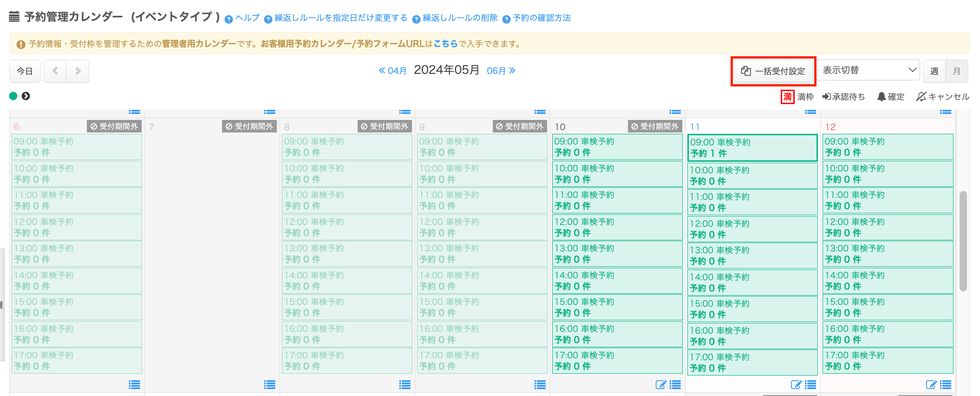The width and height of the screenshot is (980, 396).
Task: Click the edit pencil icon below day 10
Action: [660, 384]
